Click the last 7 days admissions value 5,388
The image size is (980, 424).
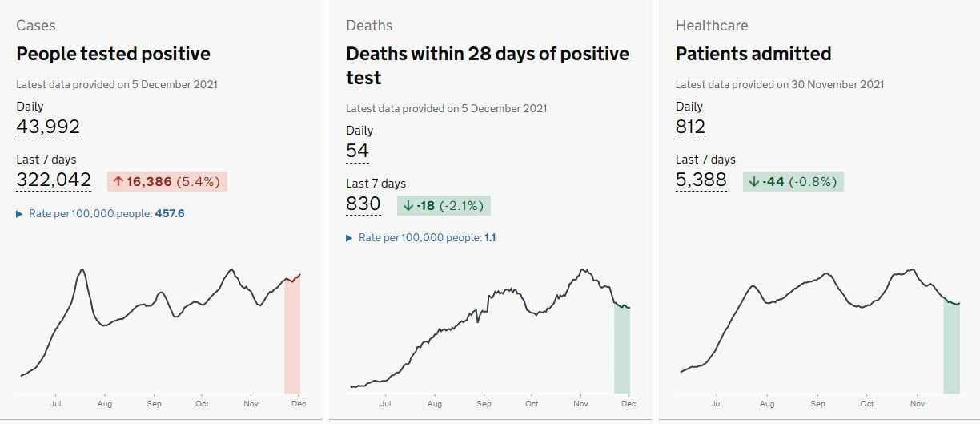click(x=701, y=180)
